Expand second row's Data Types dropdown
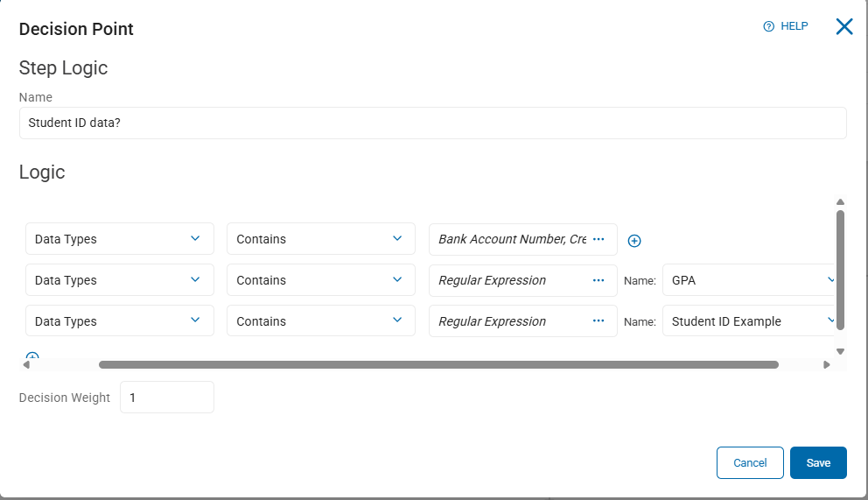 tap(119, 280)
